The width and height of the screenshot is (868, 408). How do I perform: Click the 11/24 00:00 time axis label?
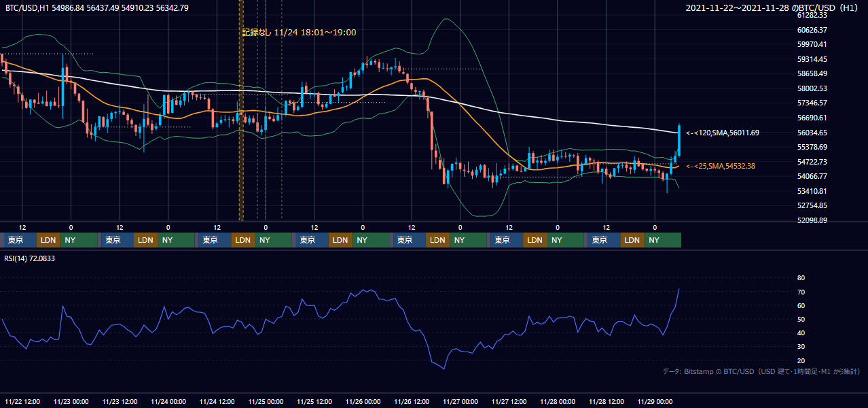pos(168,401)
